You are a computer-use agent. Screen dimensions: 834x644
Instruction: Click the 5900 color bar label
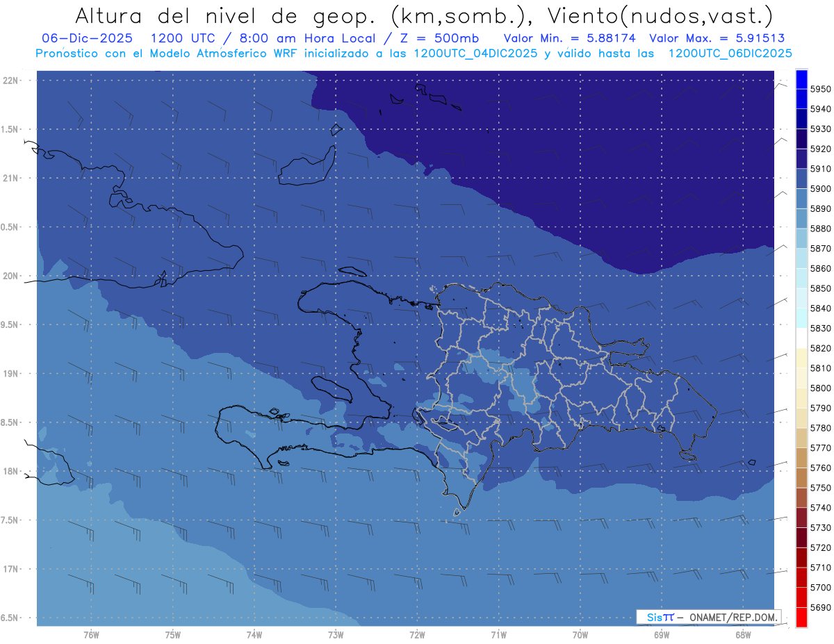[x=821, y=189]
